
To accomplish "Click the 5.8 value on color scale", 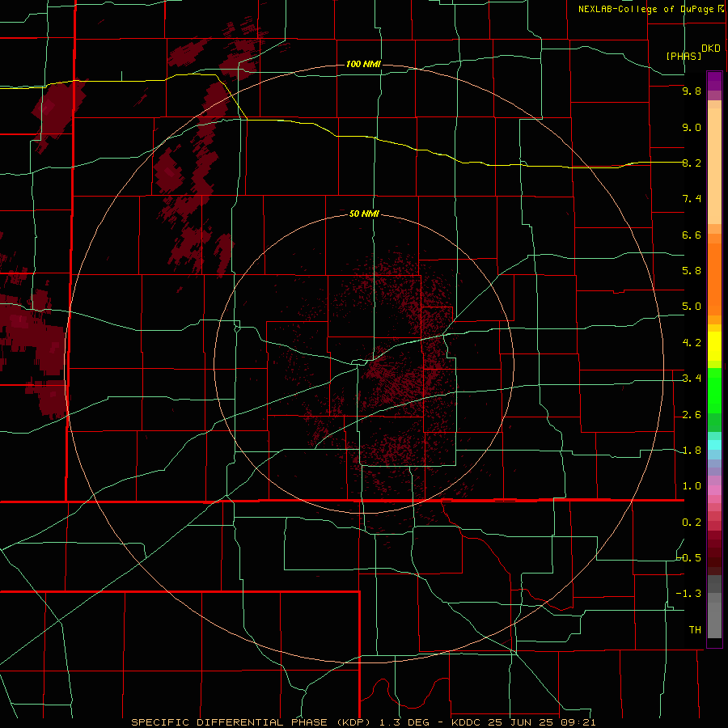I will tap(692, 270).
